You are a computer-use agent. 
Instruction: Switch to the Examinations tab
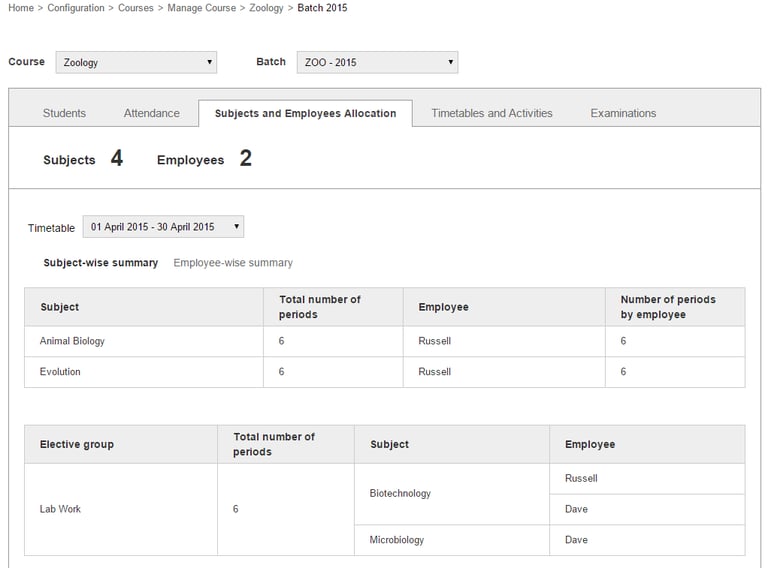pos(623,113)
